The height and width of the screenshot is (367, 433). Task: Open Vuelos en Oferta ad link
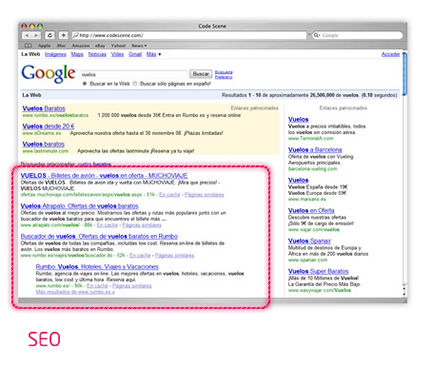point(311,210)
